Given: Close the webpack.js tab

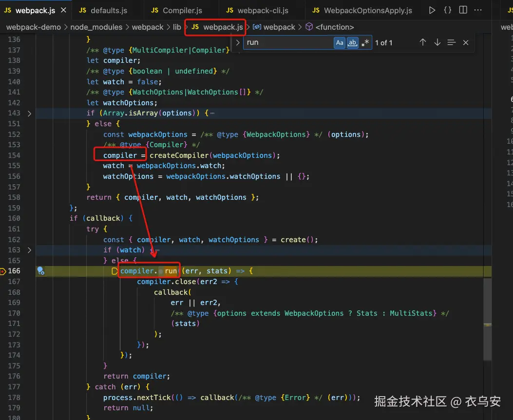Looking at the screenshot, I should tap(63, 10).
